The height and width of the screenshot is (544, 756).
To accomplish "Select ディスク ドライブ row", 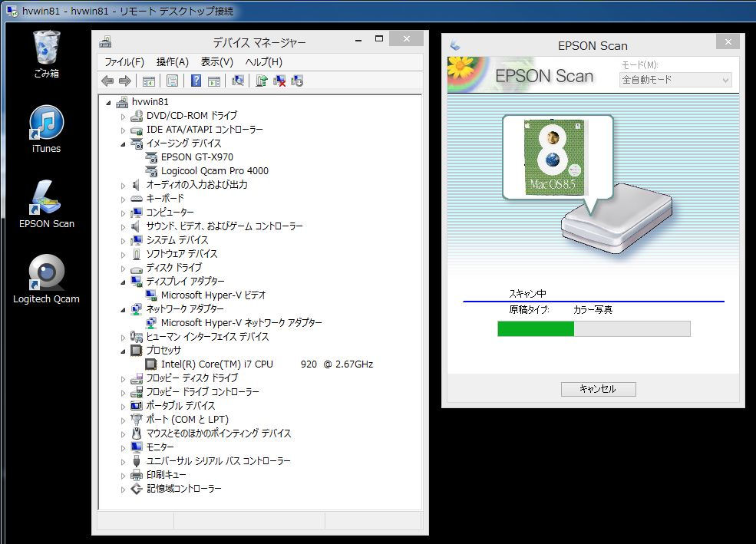I will 174,268.
